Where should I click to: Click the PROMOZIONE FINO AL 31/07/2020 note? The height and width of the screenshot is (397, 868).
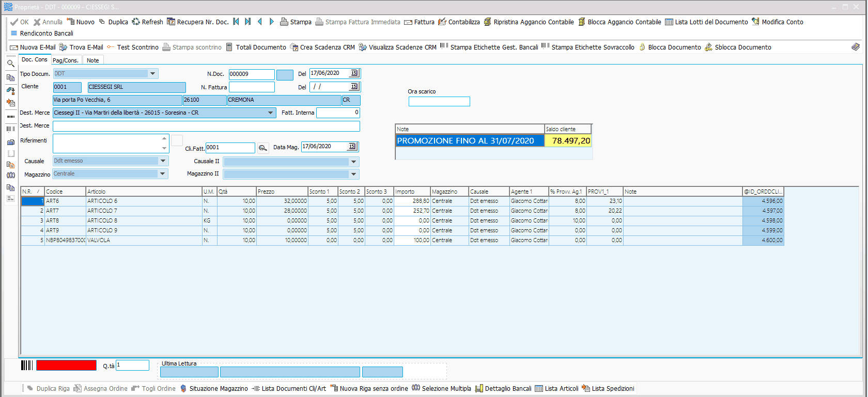click(470, 141)
